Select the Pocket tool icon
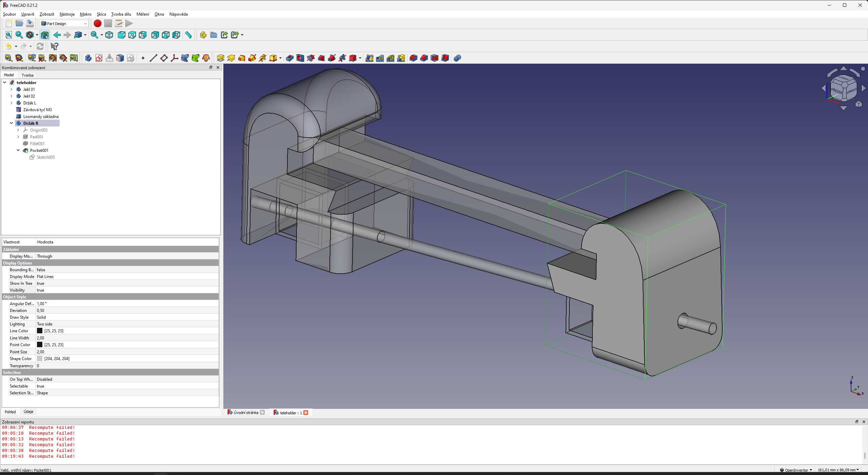868x475 pixels. pyautogui.click(x=289, y=58)
